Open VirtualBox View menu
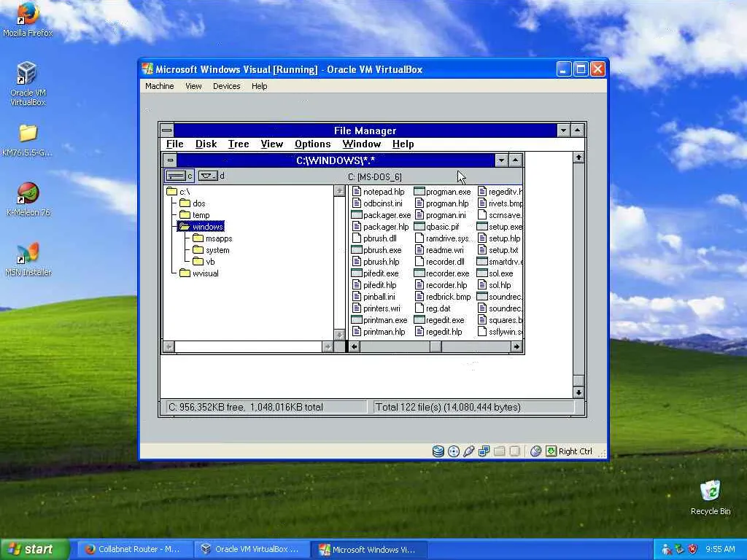The height and width of the screenshot is (560, 747). (x=193, y=86)
